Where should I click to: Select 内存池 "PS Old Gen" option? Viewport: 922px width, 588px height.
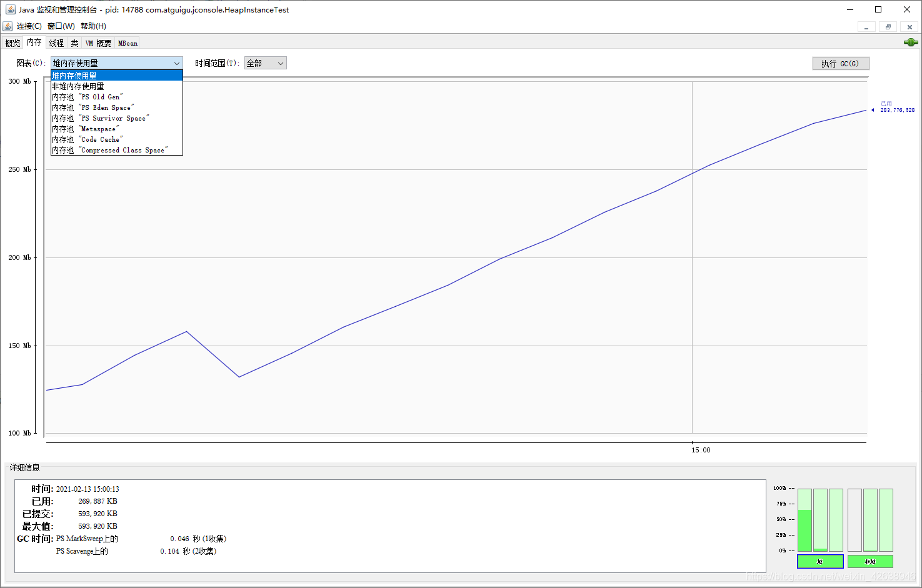pos(116,97)
